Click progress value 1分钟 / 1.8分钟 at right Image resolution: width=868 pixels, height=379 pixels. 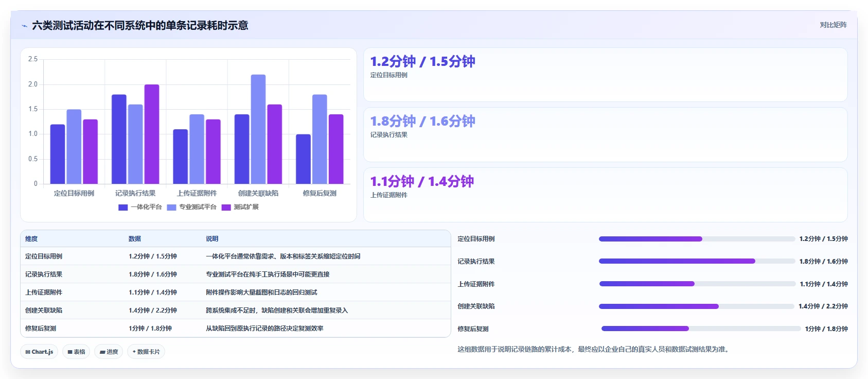pyautogui.click(x=826, y=329)
